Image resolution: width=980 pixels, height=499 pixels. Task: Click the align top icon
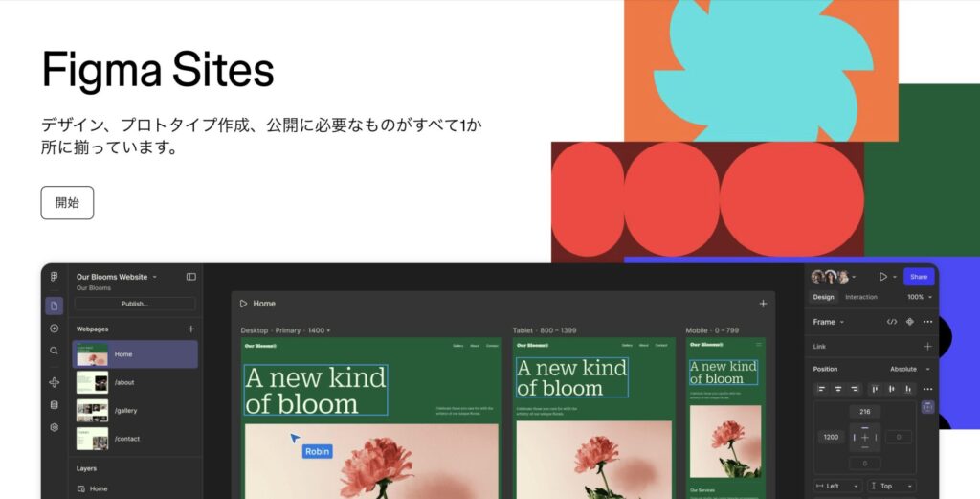pyautogui.click(x=875, y=389)
